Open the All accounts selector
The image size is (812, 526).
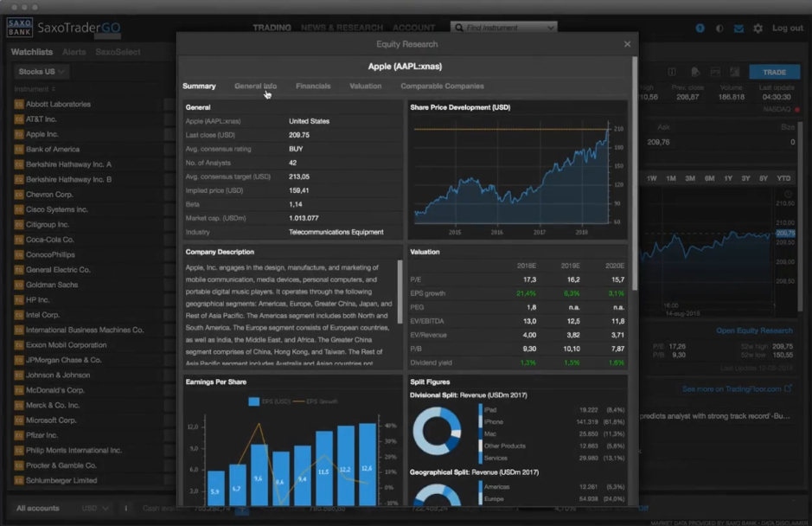click(38, 509)
